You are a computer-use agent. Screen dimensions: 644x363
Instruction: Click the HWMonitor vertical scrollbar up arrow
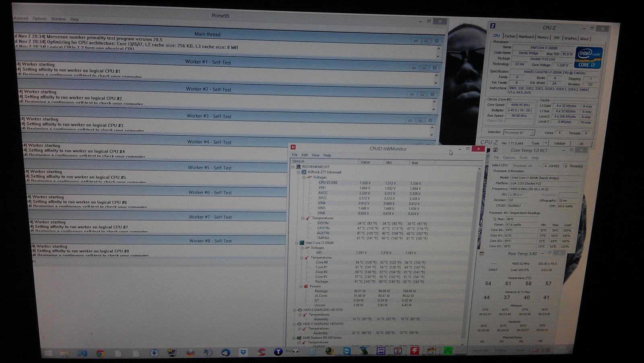point(479,169)
